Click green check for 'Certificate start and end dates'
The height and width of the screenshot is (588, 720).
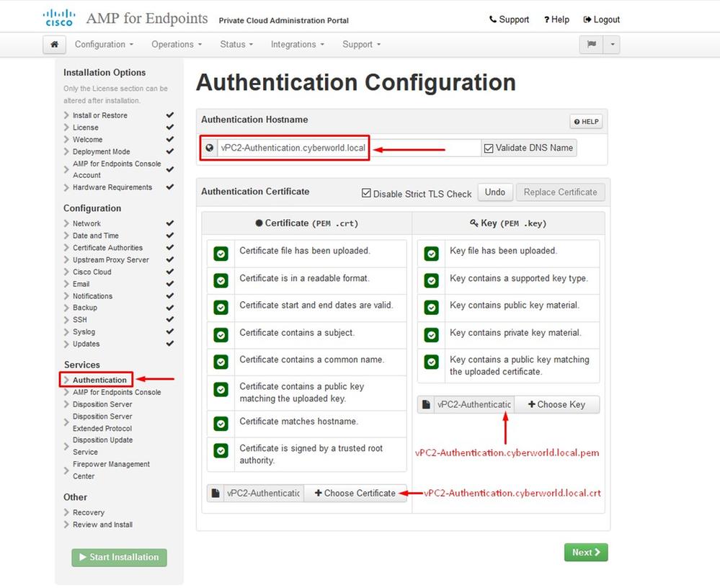coord(221,308)
